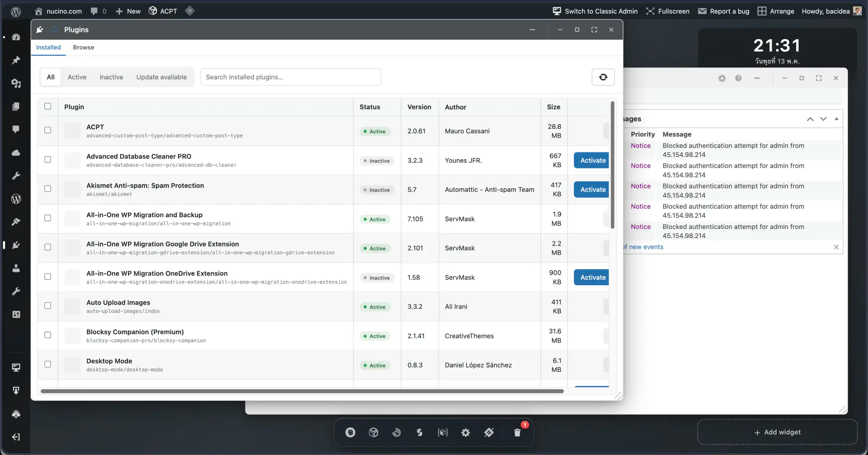Select the Google Drive Extension row checkbox

point(48,247)
